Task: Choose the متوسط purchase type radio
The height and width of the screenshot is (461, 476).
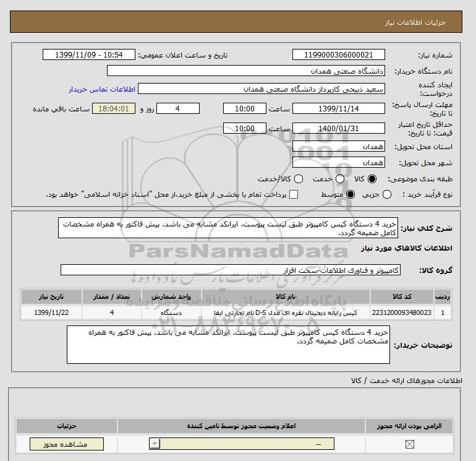Action: 351,194
